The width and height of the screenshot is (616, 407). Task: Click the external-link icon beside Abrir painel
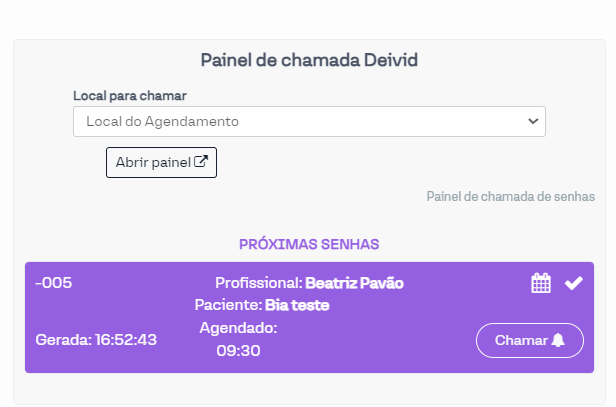(201, 162)
